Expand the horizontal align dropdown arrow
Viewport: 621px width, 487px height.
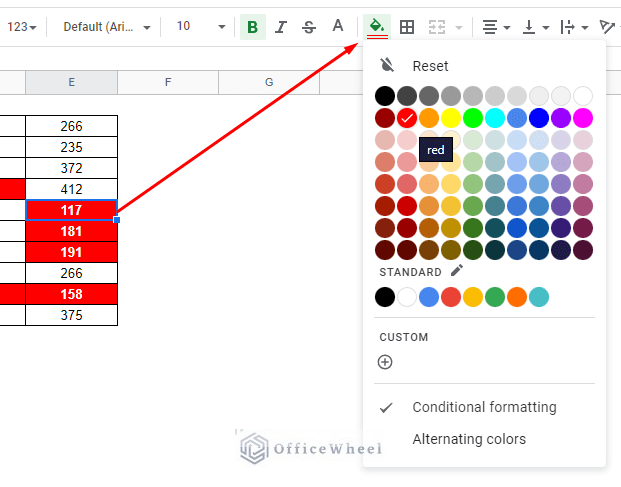(x=507, y=27)
